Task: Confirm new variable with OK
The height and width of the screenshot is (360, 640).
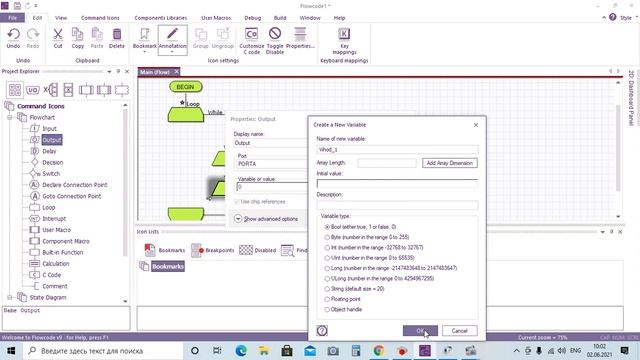Action: click(x=420, y=331)
